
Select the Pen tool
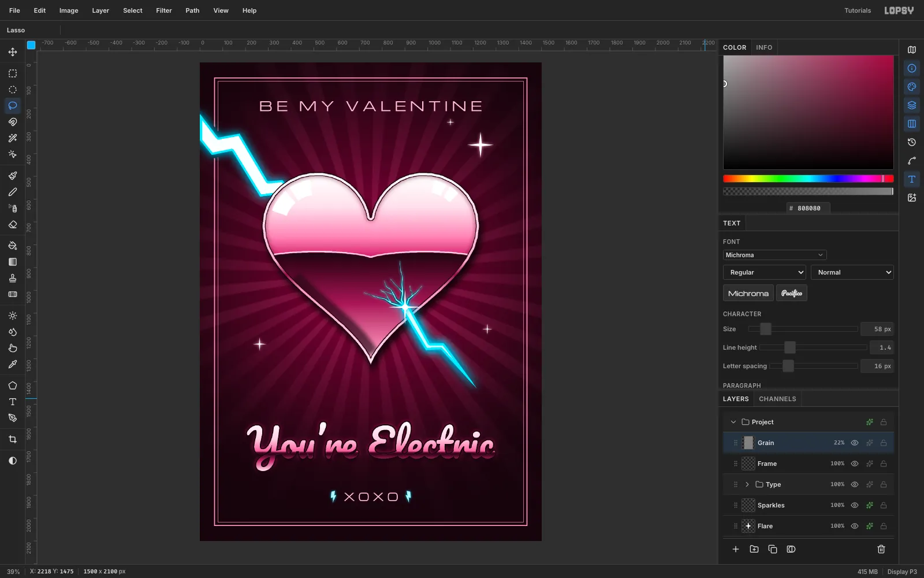tap(13, 418)
